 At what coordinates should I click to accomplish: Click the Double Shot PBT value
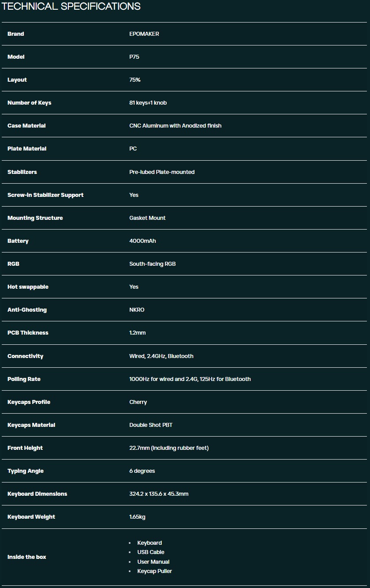pos(151,425)
